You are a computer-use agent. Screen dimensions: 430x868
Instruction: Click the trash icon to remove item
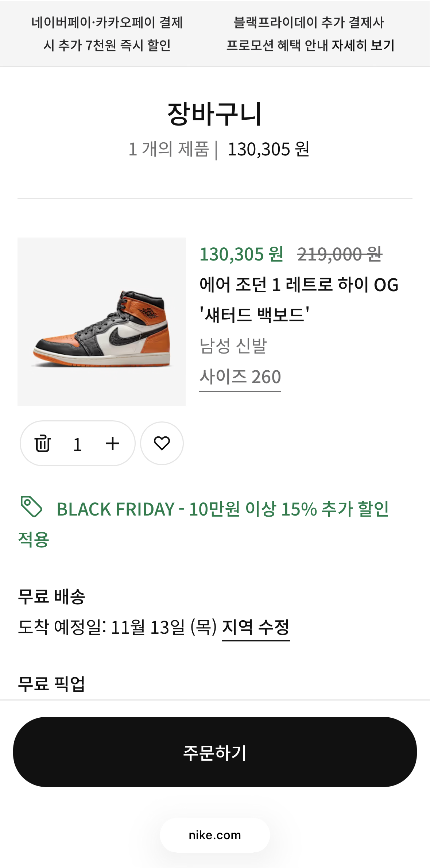[43, 444]
